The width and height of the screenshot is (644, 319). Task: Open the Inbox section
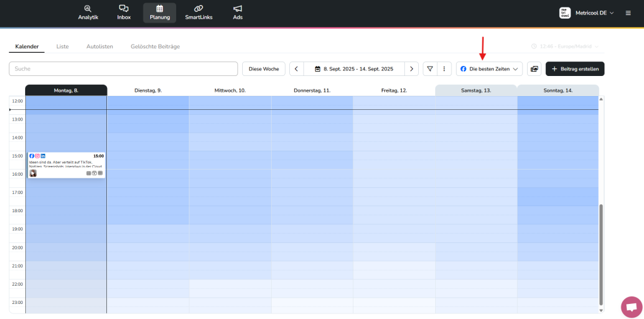tap(124, 13)
